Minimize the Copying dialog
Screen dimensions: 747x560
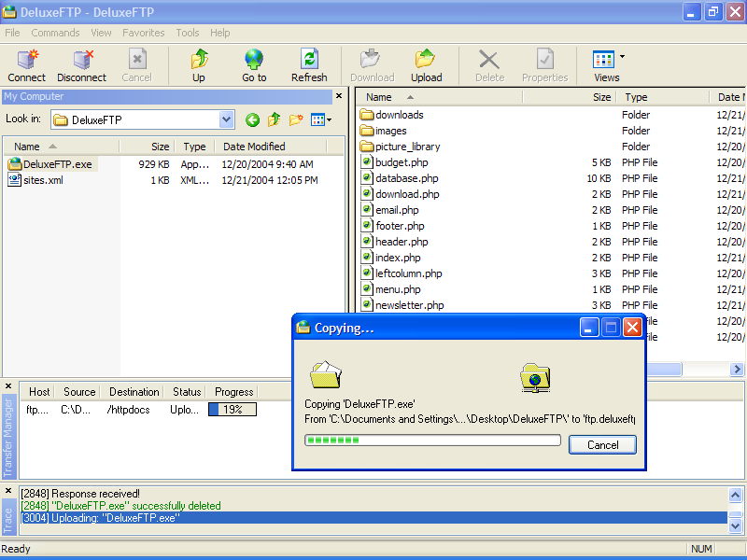589,328
